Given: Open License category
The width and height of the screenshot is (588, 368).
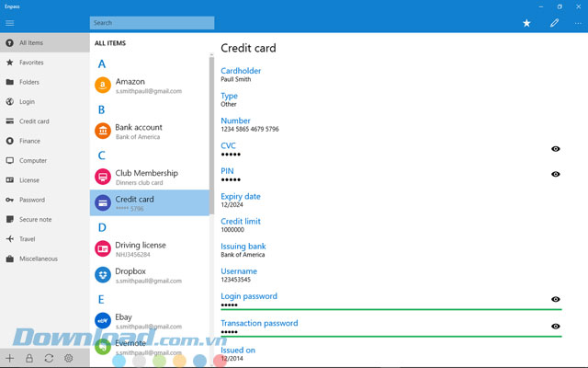Looking at the screenshot, I should coord(45,180).
